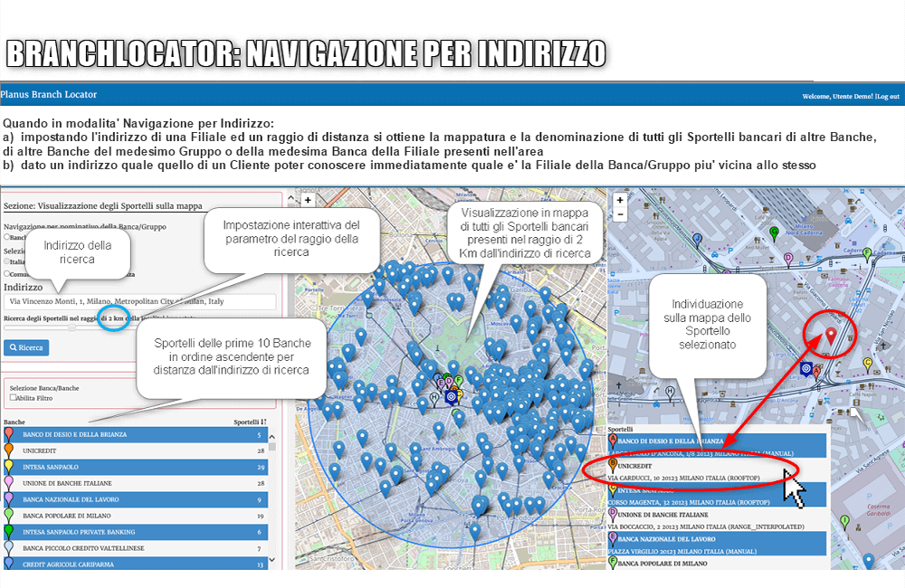This screenshot has width=905, height=588.
Task: Select marker H on the right map
Action: (670, 393)
